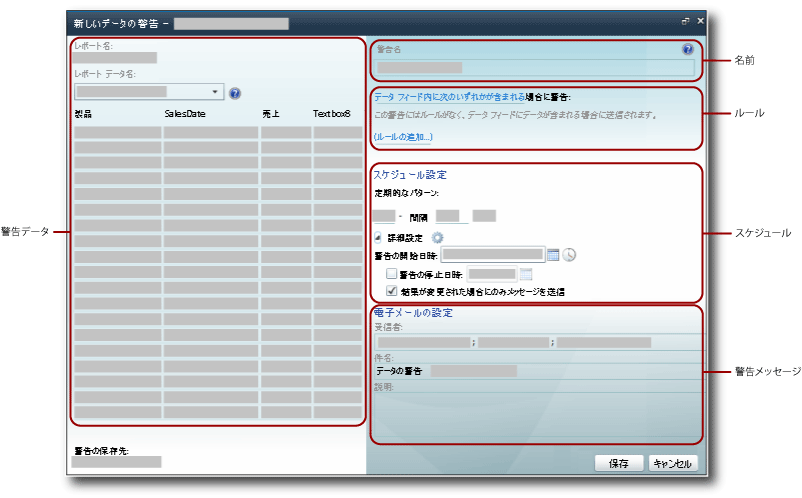The width and height of the screenshot is (802, 498).
Task: Click the 保存 button
Action: point(619,463)
